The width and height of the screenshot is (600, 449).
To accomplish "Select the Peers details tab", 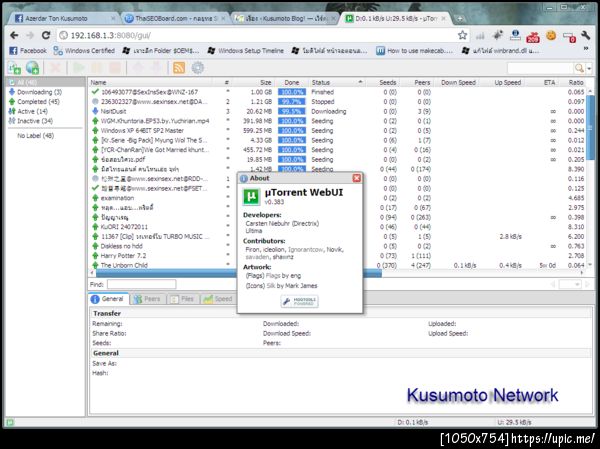I will 148,299.
